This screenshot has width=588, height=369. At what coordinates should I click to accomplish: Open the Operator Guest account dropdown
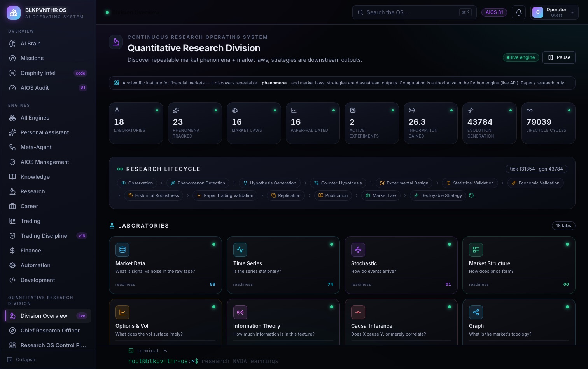554,12
